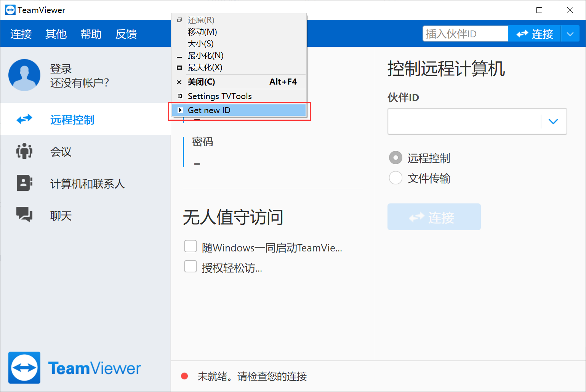The height and width of the screenshot is (392, 586).
Task: Select 关闭(C) in the system menu
Action: (x=239, y=82)
